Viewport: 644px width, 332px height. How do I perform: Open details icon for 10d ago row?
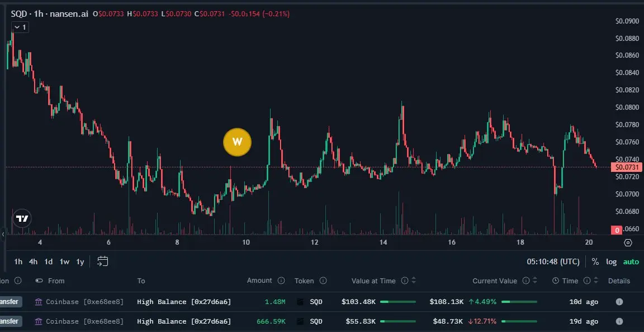coord(619,302)
